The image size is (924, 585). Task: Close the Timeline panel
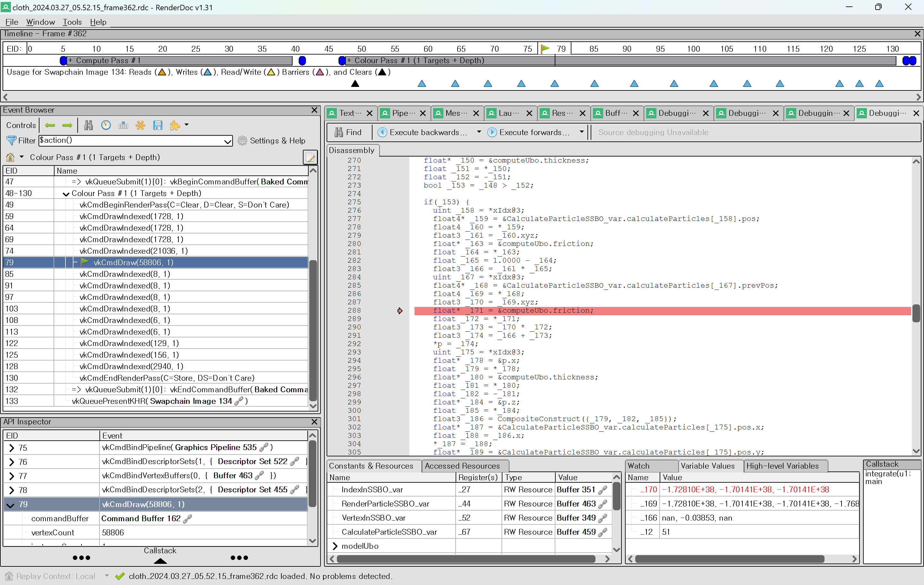coord(917,34)
